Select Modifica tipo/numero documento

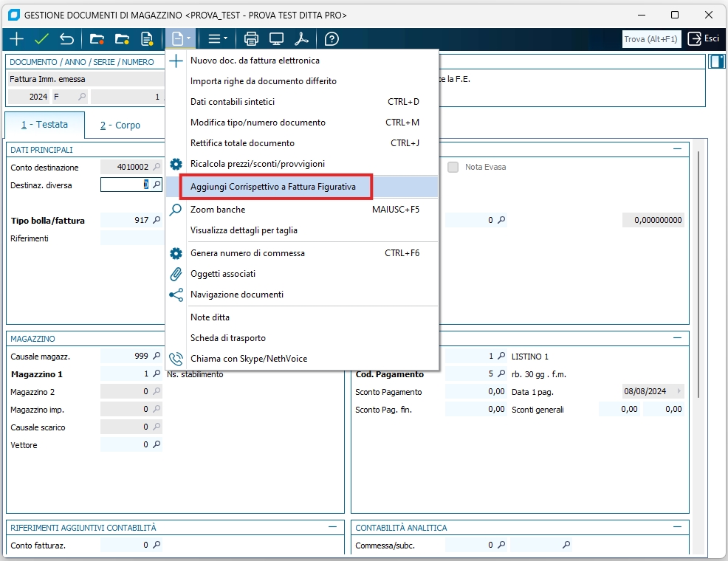[258, 123]
